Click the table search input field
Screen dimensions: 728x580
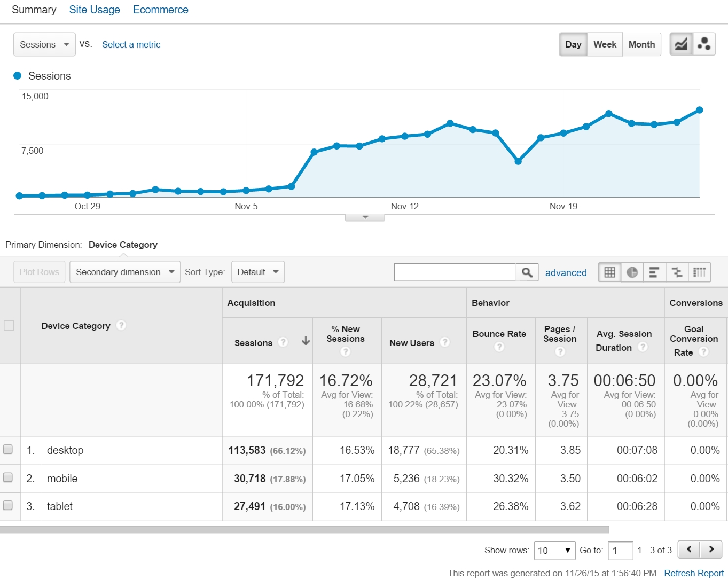(x=455, y=272)
